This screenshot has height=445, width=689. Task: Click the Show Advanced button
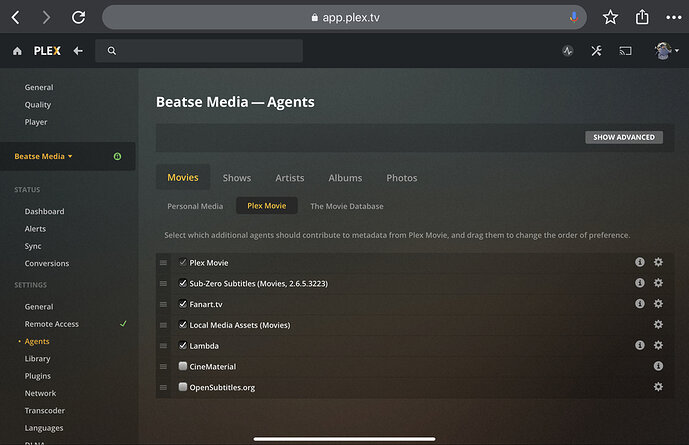click(624, 137)
